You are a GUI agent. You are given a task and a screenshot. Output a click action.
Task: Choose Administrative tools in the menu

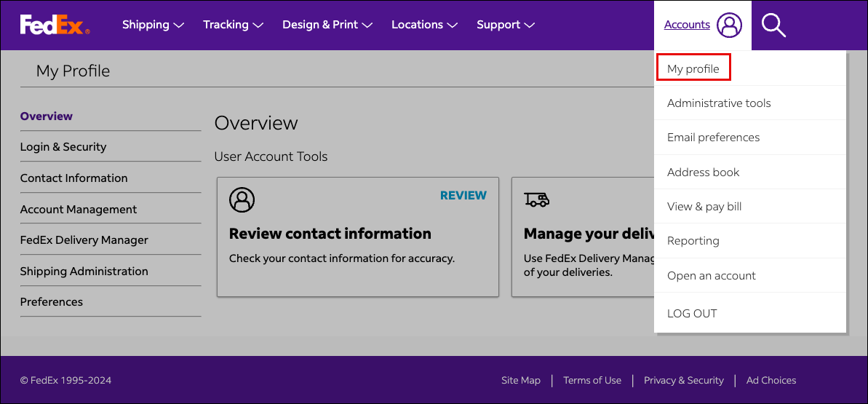[719, 103]
